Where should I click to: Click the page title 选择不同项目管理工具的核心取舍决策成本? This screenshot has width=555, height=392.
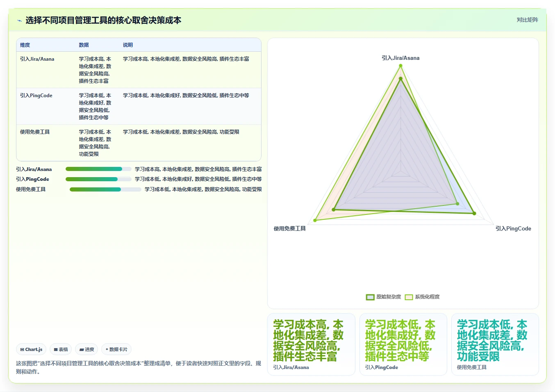tap(103, 21)
